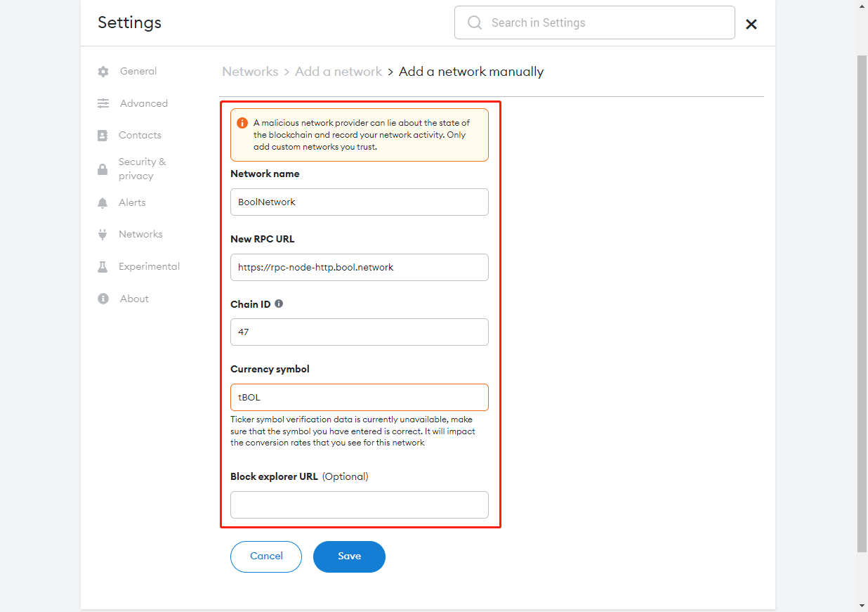Image resolution: width=868 pixels, height=612 pixels.
Task: Click the warning icon in the malicious network notice
Action: [x=242, y=122]
